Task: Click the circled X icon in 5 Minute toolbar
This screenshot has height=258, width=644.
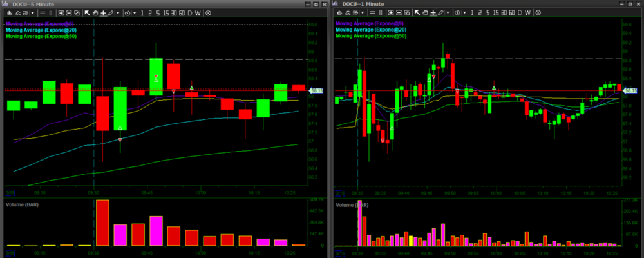Action: (x=208, y=12)
